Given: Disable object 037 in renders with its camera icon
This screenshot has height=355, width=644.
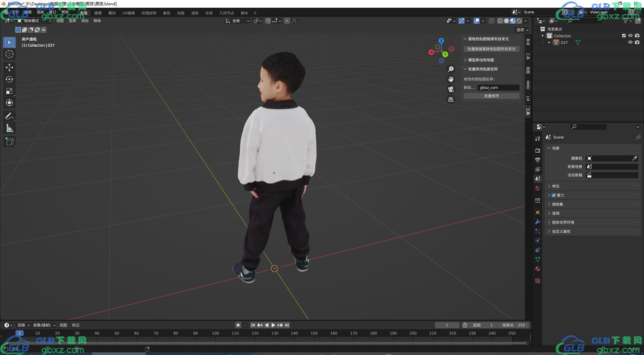Looking at the screenshot, I should coord(637,42).
